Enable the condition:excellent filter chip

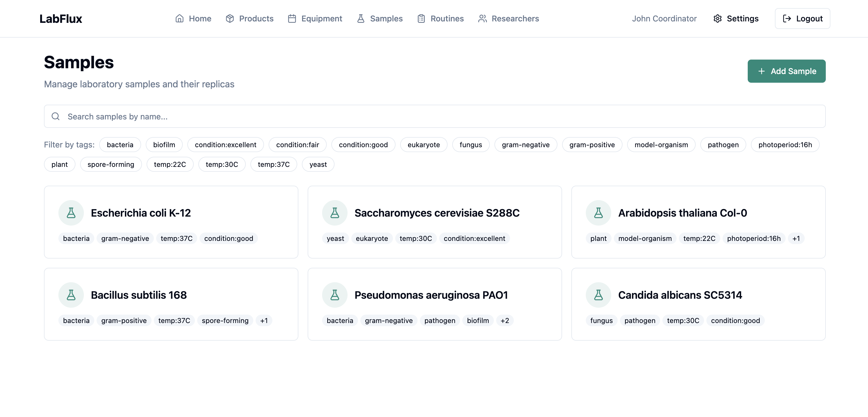point(226,145)
